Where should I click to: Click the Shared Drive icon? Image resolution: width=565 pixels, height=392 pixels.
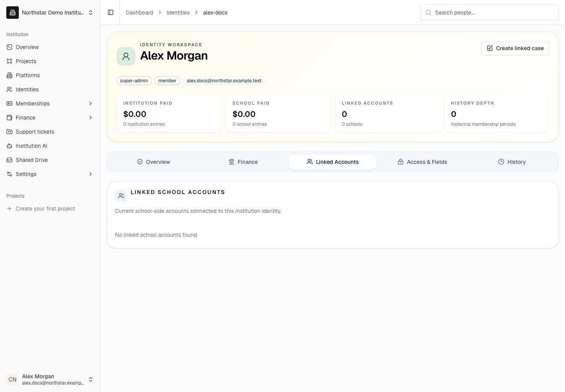click(9, 160)
